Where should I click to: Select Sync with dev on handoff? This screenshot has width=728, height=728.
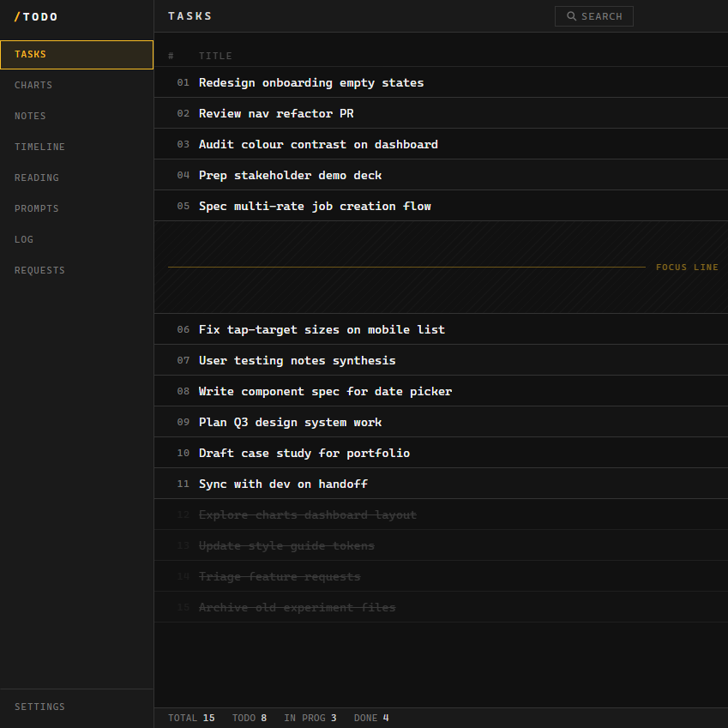click(441, 484)
